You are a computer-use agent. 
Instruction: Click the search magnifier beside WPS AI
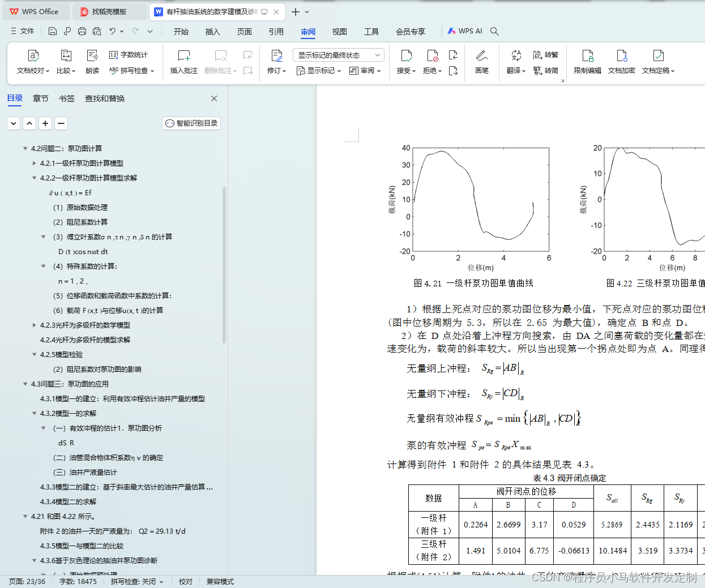(x=494, y=31)
